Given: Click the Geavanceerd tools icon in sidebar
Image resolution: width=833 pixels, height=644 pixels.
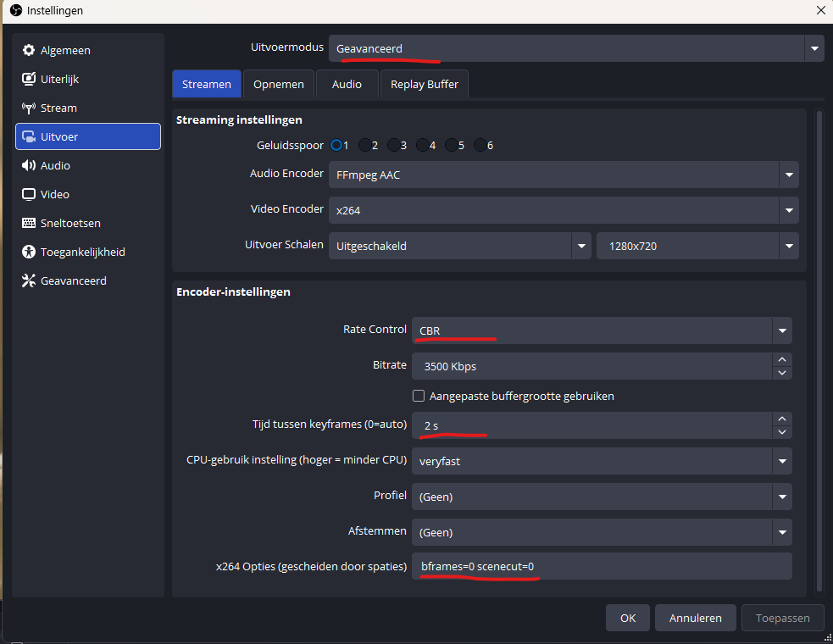Looking at the screenshot, I should click(29, 281).
